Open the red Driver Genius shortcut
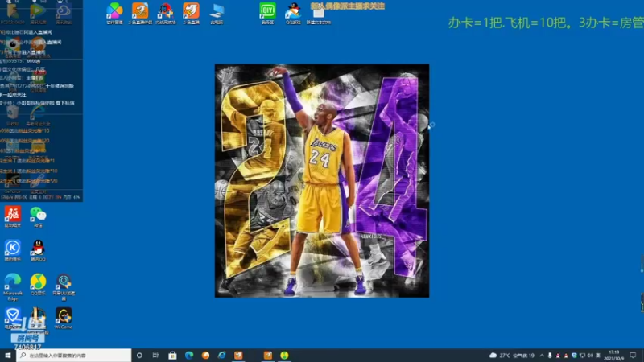The height and width of the screenshot is (362, 644). pyautogui.click(x=13, y=216)
